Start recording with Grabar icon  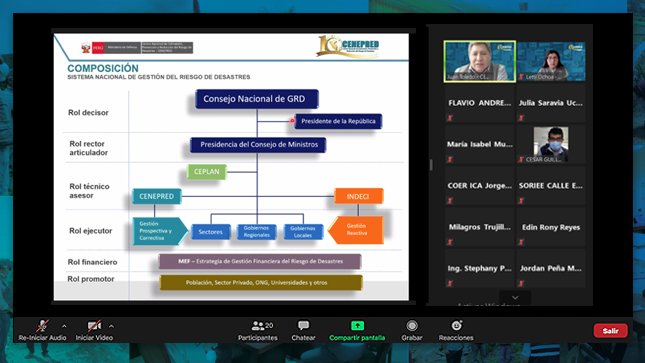pyautogui.click(x=412, y=326)
